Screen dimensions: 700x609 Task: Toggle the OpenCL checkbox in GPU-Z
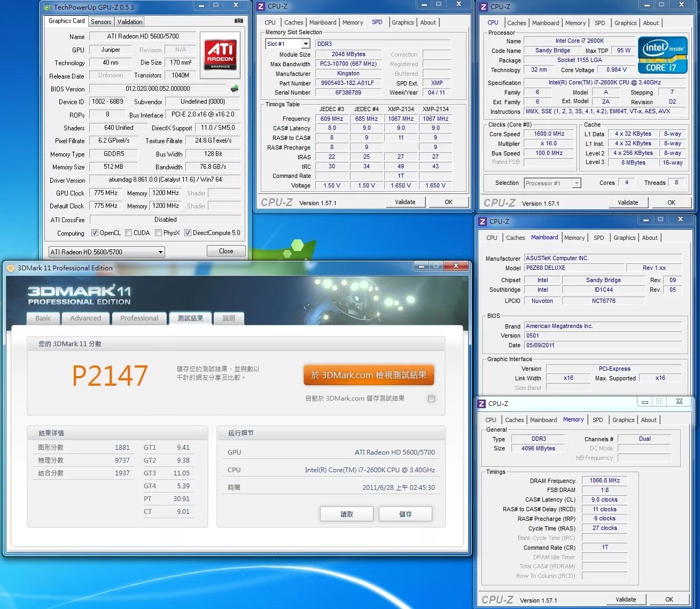tap(95, 233)
